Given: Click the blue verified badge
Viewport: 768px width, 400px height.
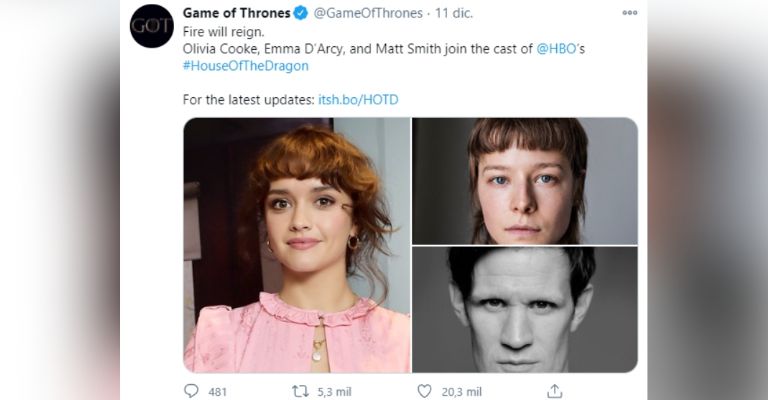Looking at the screenshot, I should pyautogui.click(x=300, y=13).
